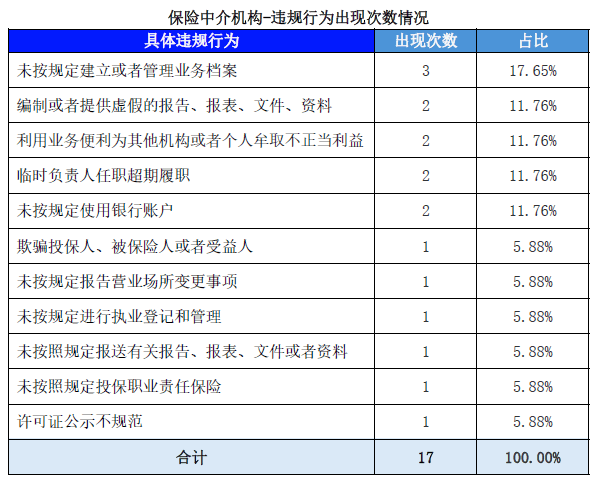
Task: Click the table title 保险中介机构-违规行为出现次数情况
Action: [x=298, y=18]
